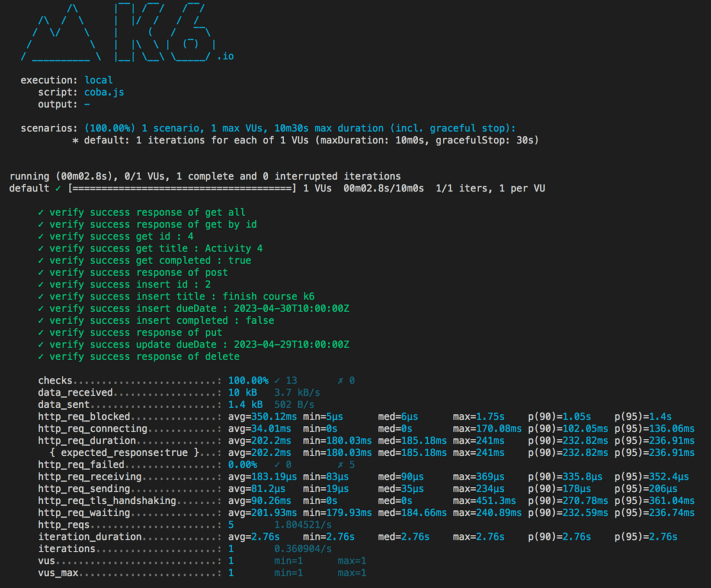
Task: Click "✓ 13" in the checks row
Action: click(x=286, y=381)
